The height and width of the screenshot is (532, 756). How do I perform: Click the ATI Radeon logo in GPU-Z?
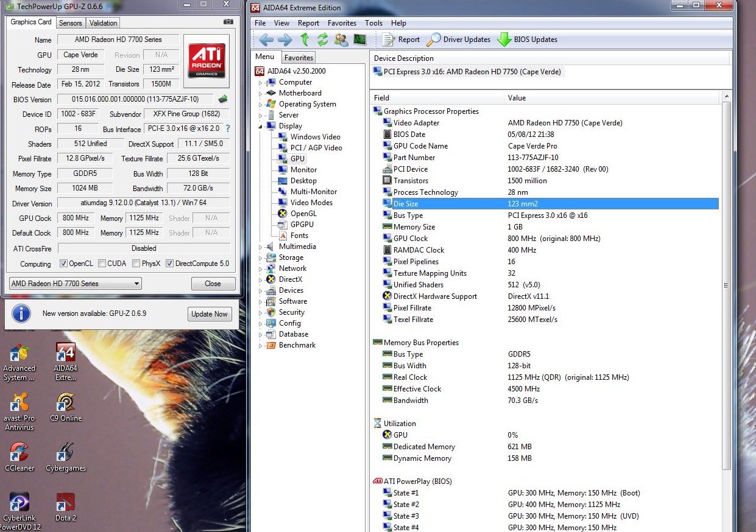pos(207,61)
